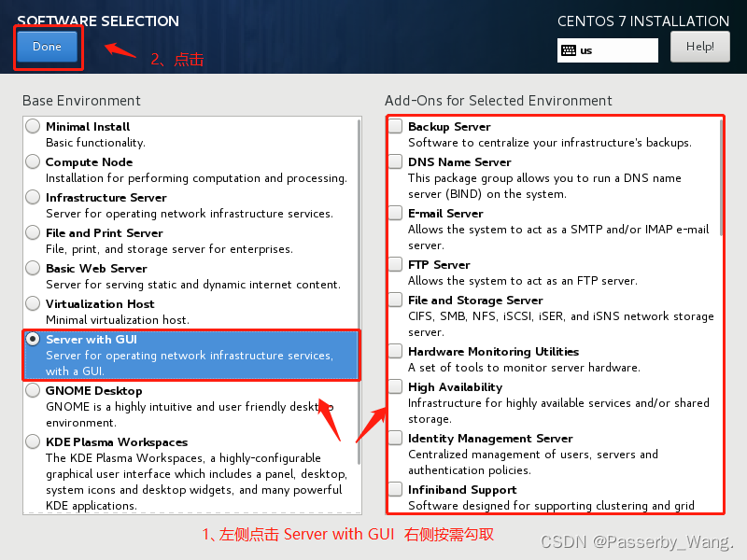This screenshot has height=560, width=747.
Task: Open the Help! button
Action: (x=699, y=47)
